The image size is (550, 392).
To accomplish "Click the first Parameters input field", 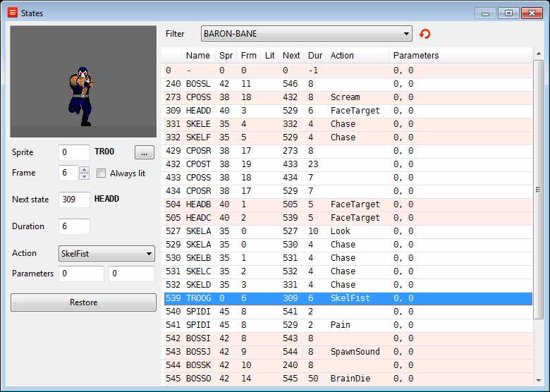I will 81,274.
